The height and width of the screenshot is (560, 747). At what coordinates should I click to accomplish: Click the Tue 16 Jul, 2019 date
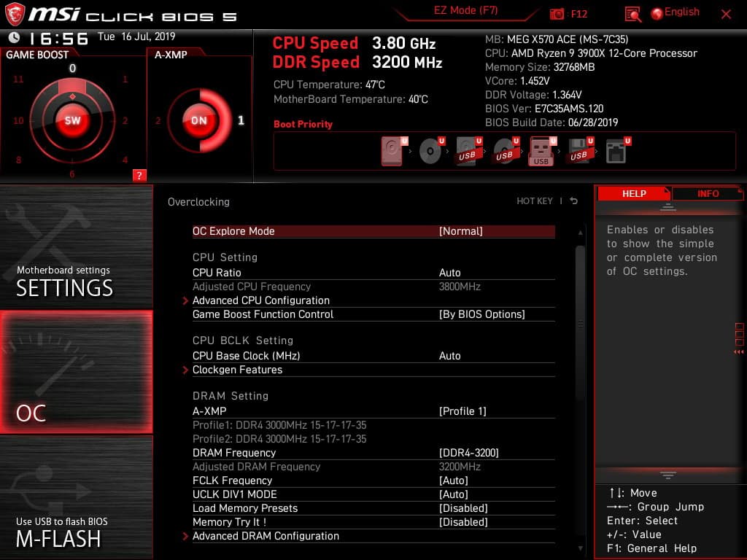(x=136, y=36)
